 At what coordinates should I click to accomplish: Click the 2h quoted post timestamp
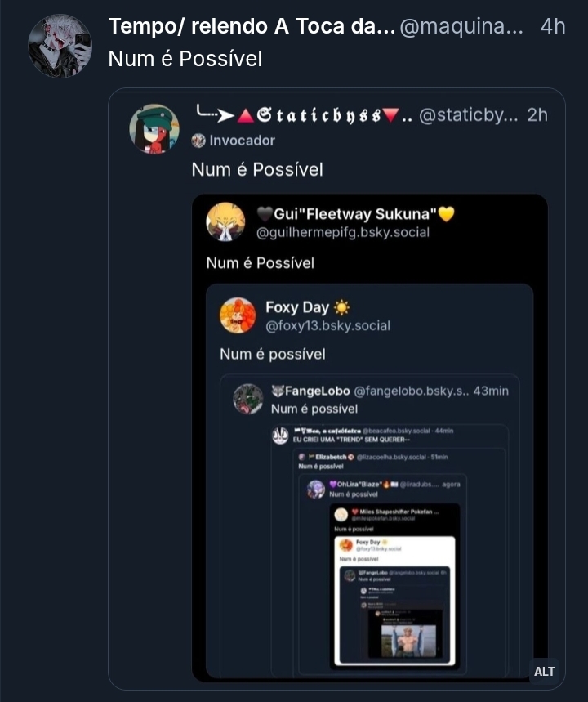(x=537, y=115)
